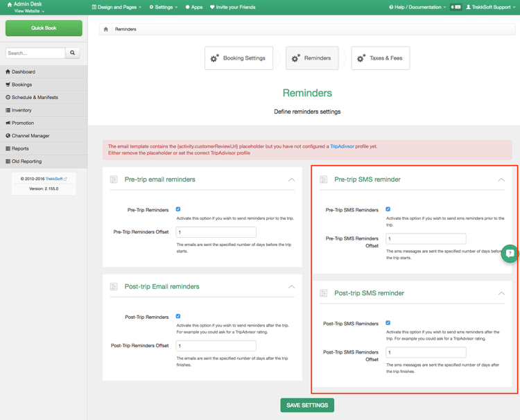This screenshot has width=520, height=420.
Task: Collapse the Post-trip SMS reminder panel
Action: 501,294
